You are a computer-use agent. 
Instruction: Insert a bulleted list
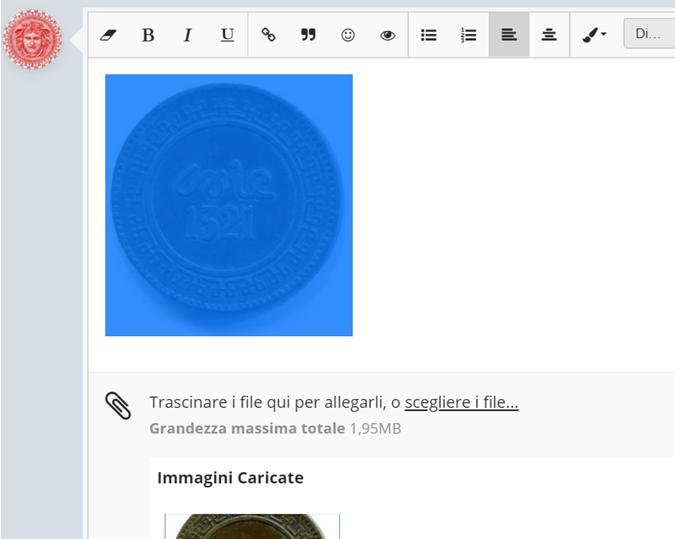(429, 35)
